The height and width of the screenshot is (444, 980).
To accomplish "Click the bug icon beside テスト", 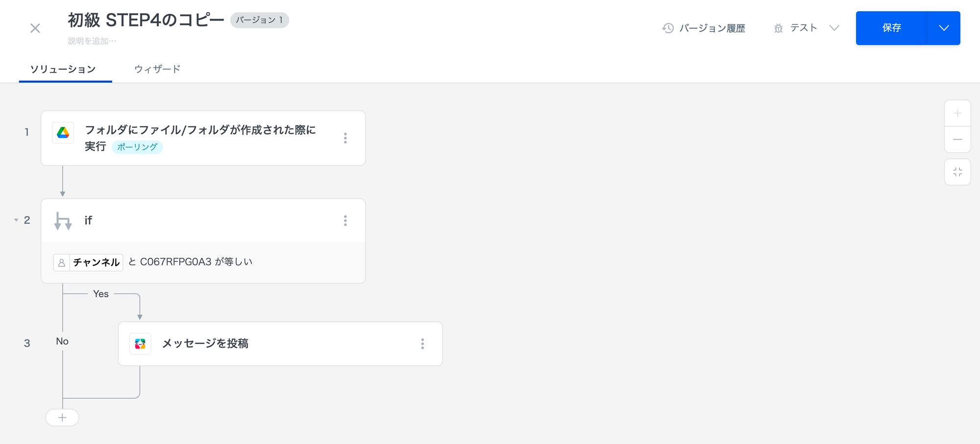I will coord(778,28).
